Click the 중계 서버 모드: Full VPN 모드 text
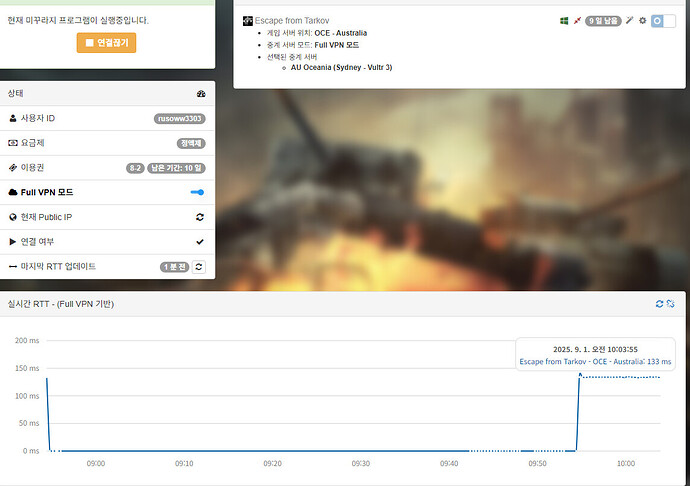The height and width of the screenshot is (486, 690). click(313, 45)
